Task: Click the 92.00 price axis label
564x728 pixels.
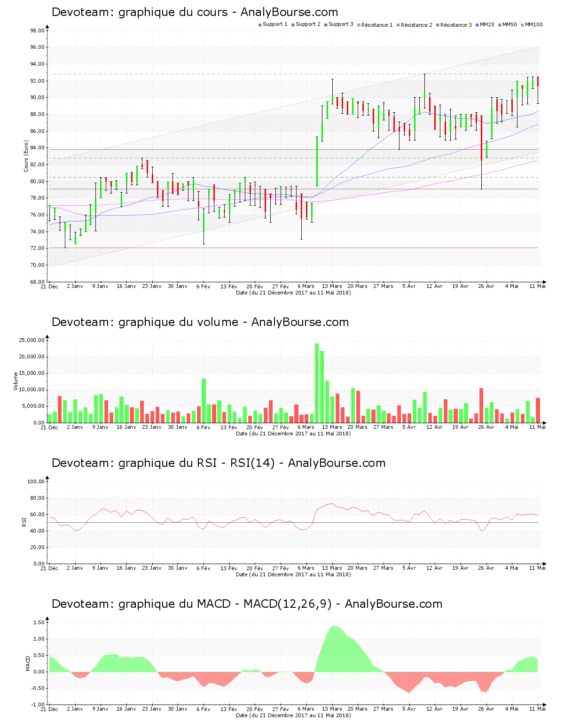Action: pyautogui.click(x=38, y=81)
